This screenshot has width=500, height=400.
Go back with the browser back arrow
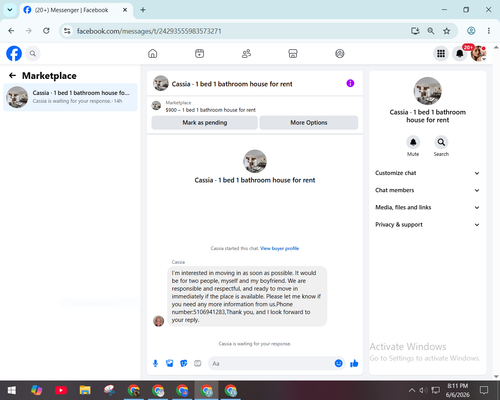point(11,31)
